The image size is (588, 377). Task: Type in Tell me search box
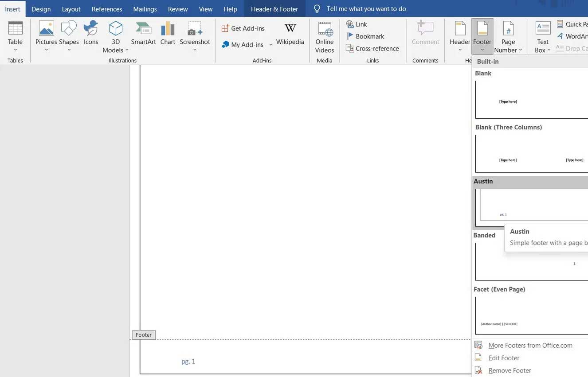(x=366, y=9)
